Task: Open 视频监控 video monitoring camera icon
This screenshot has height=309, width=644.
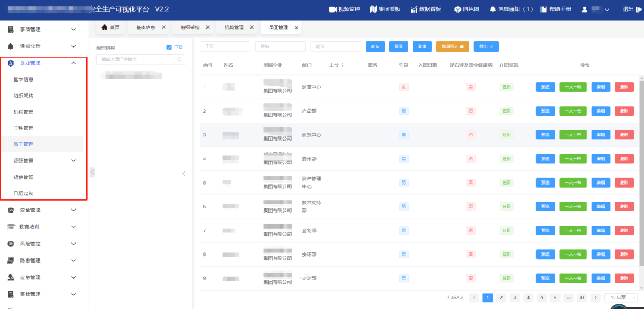Action: tap(332, 10)
